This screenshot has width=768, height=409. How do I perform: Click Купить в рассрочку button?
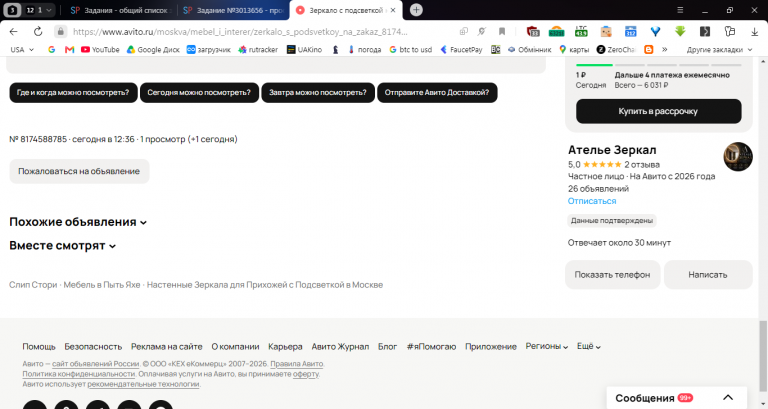pyautogui.click(x=658, y=111)
